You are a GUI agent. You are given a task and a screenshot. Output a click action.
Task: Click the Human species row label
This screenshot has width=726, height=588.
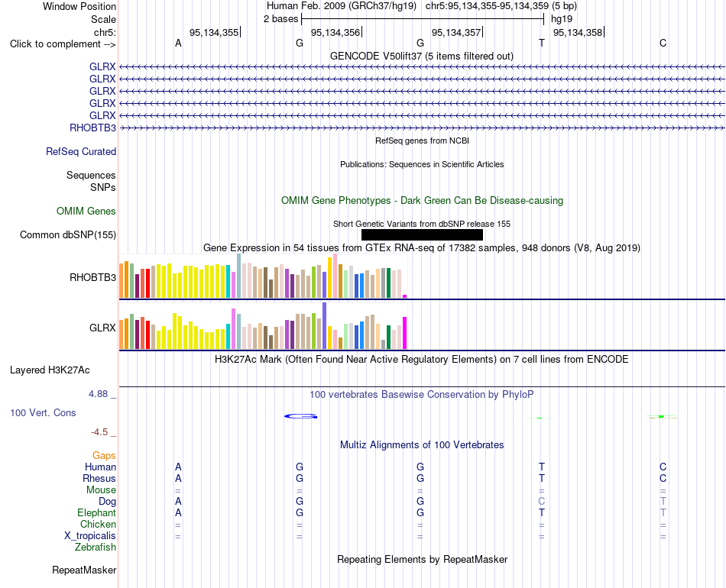coord(100,467)
